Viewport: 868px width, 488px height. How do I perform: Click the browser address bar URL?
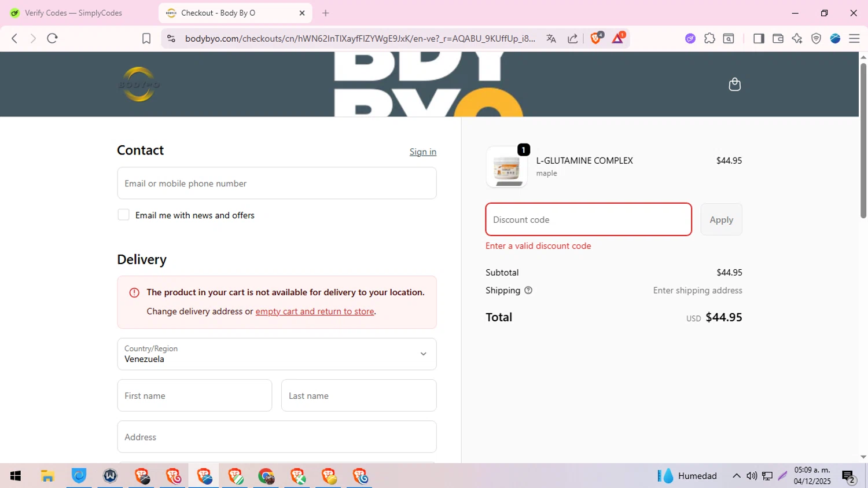[x=360, y=38]
